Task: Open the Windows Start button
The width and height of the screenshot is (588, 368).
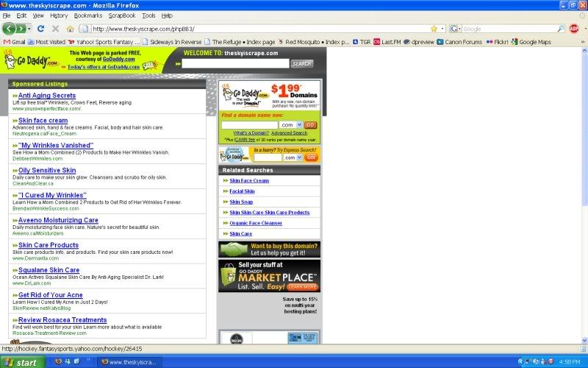Action: click(22, 362)
